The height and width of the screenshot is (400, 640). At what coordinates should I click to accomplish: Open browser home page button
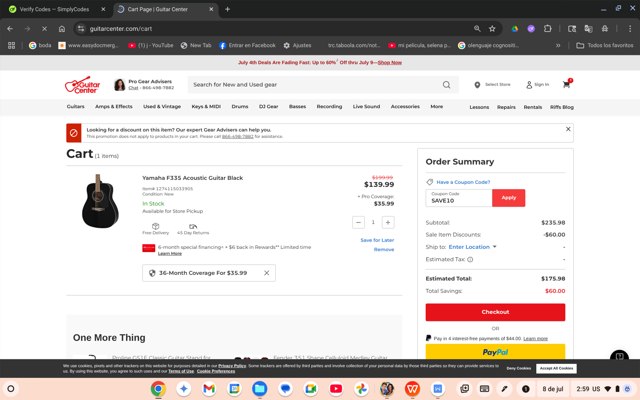62,29
